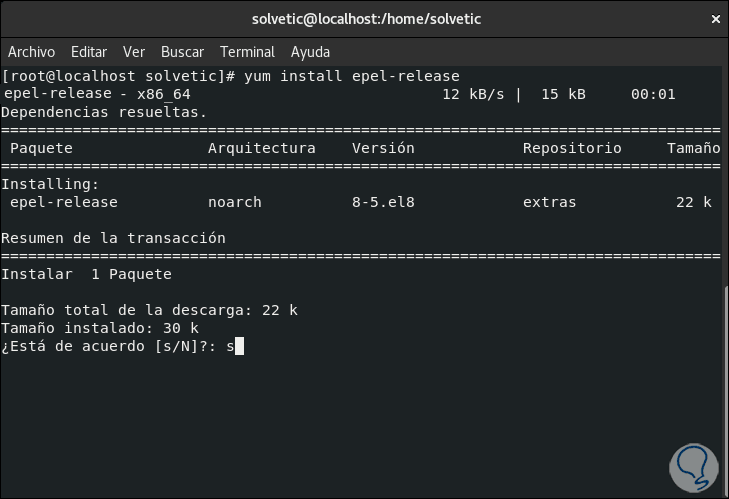
Task: Open the Ver menu
Action: [134, 52]
